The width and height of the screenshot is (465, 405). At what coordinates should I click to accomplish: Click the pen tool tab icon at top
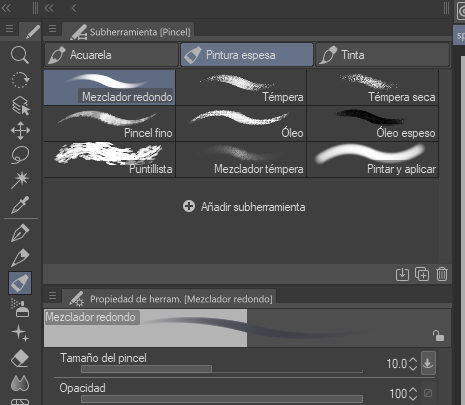32,32
